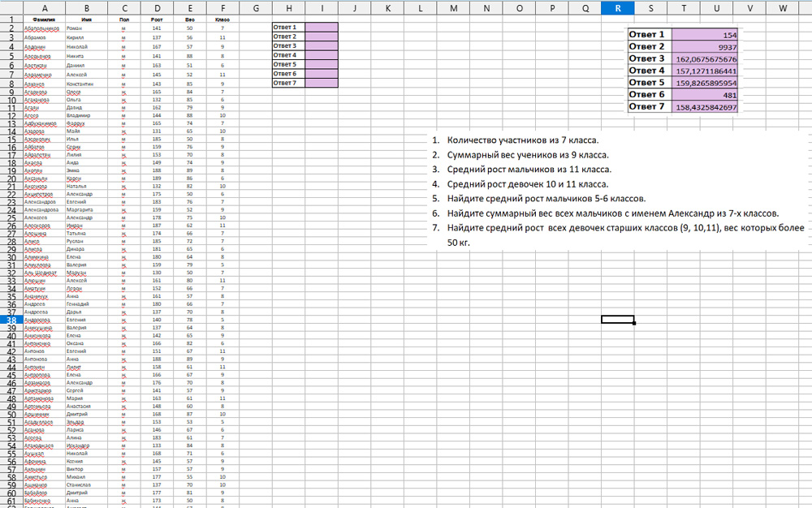This screenshot has height=508, width=812.
Task: Click the cell with value 9937
Action: [x=705, y=47]
